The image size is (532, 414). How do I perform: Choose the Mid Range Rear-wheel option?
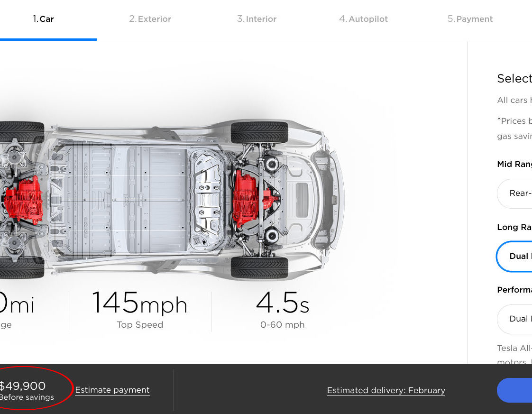click(515, 193)
